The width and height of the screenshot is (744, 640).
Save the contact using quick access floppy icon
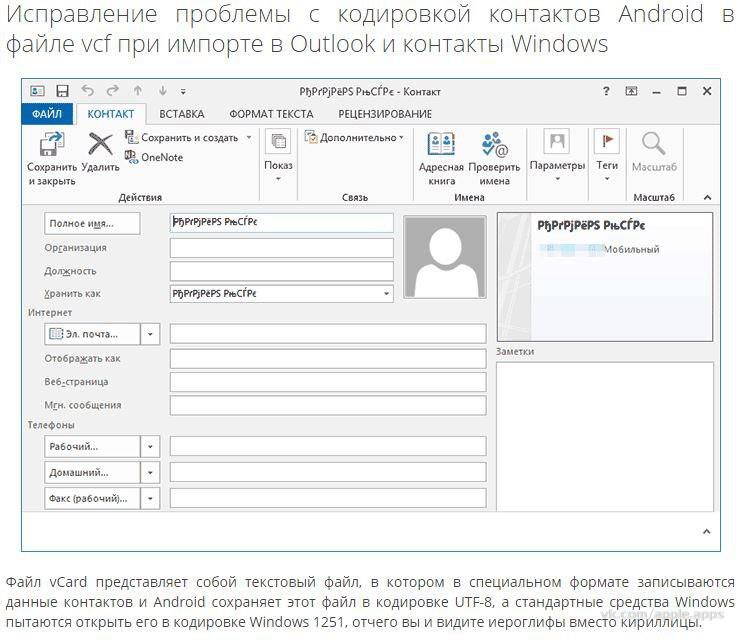[62, 91]
